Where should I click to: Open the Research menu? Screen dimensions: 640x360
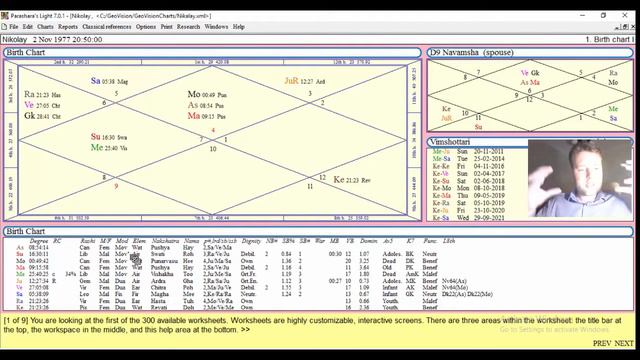pos(188,27)
